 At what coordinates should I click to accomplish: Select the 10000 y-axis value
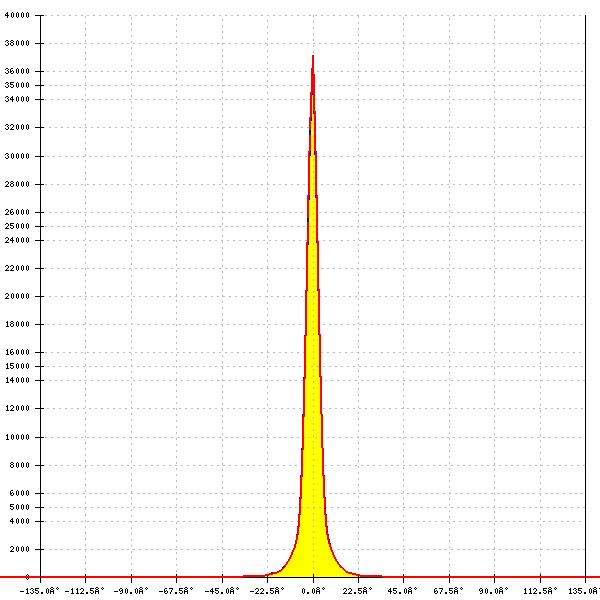17,437
